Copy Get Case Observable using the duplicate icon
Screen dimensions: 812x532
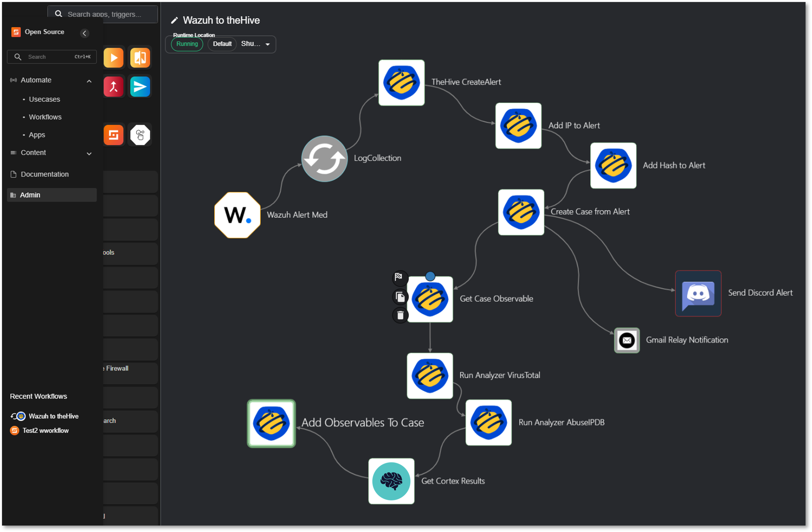click(400, 297)
